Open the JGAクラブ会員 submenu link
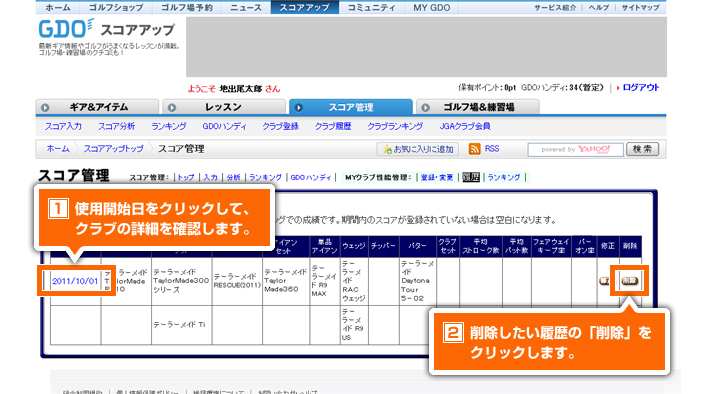 tap(465, 126)
